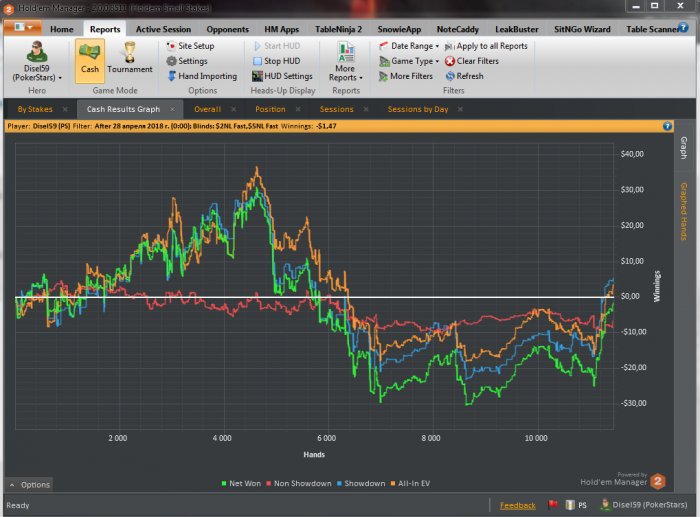700x517 pixels.
Task: Open the Game Type dropdown
Action: coord(408,61)
